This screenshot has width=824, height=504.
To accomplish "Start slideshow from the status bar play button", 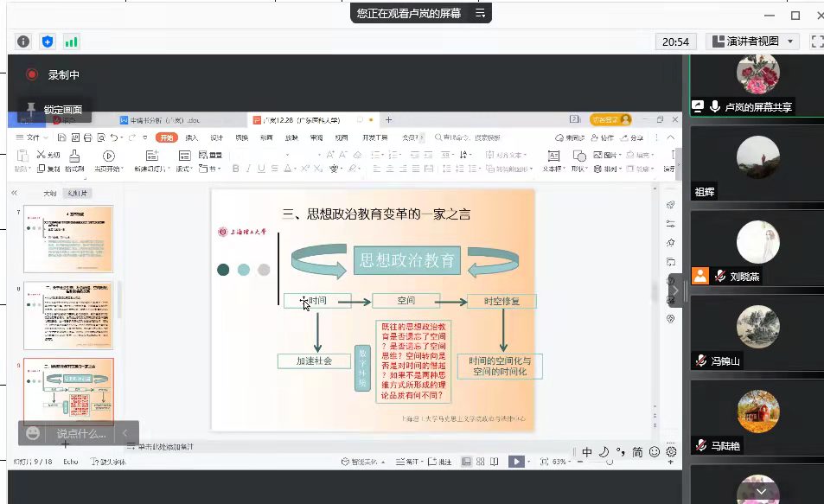I will (x=516, y=462).
